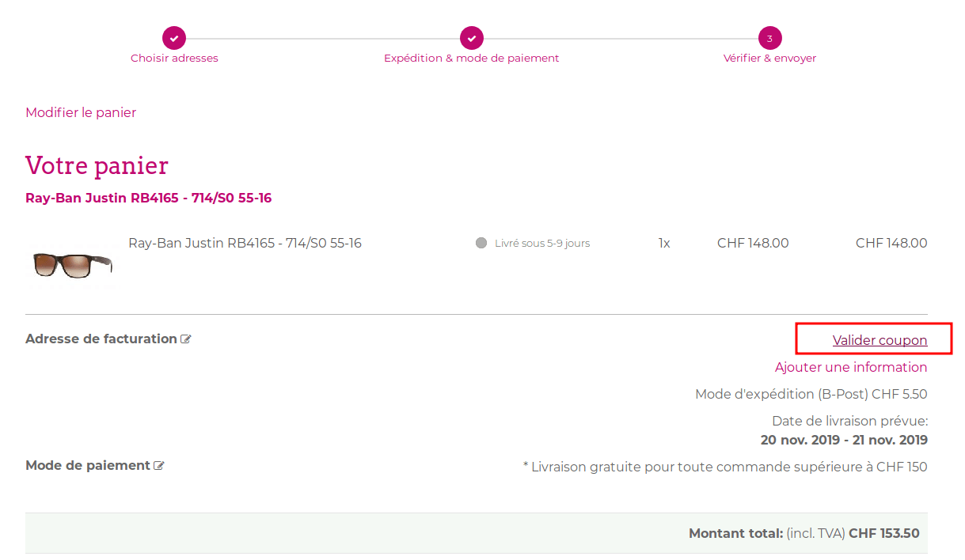
Task: Click the gray delivery status dot
Action: 481,243
